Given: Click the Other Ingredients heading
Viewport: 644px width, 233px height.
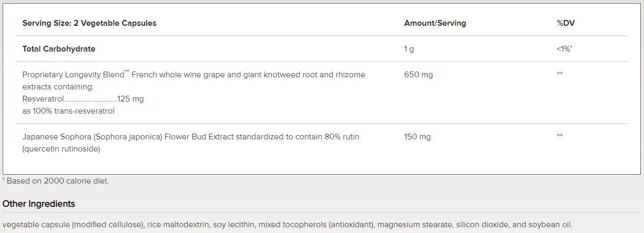Looking at the screenshot, I should 39,204.
